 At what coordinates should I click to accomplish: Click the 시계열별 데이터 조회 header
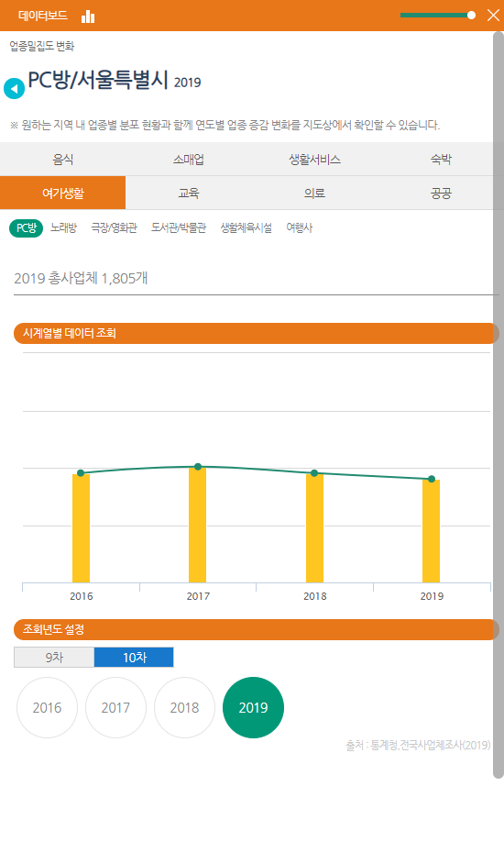tap(257, 333)
